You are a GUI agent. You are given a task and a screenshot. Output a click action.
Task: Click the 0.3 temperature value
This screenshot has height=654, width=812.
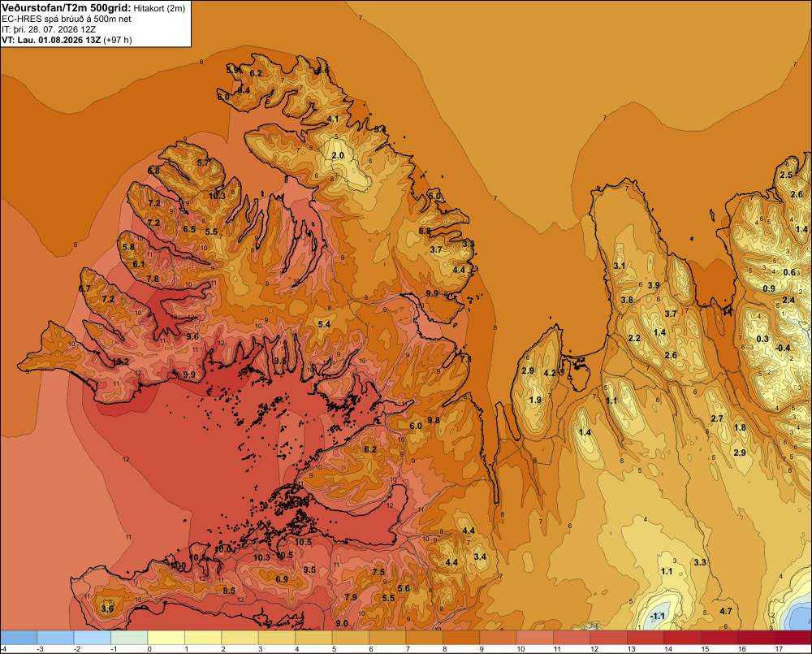762,339
